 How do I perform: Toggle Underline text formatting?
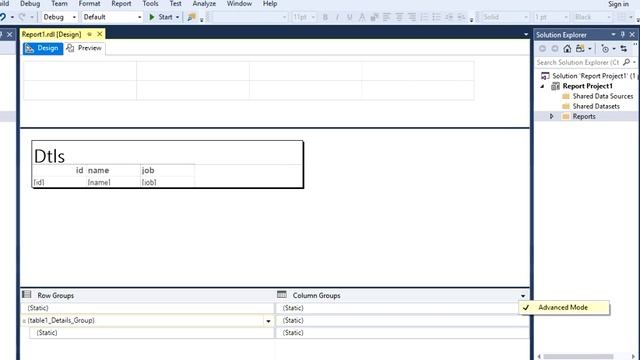349,17
